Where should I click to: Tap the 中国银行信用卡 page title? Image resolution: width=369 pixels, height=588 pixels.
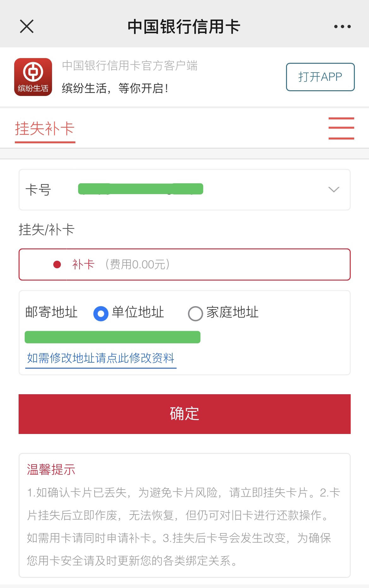point(184,27)
